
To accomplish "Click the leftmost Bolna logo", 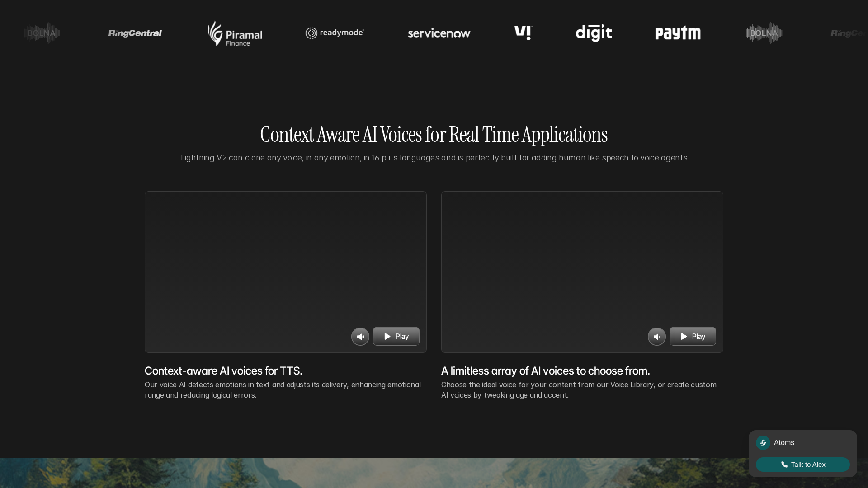I will pyautogui.click(x=42, y=33).
